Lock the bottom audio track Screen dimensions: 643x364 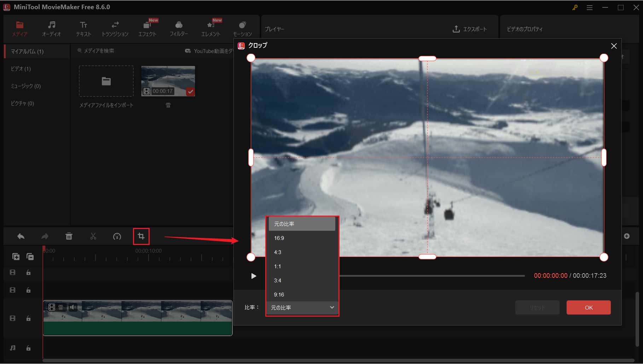(x=28, y=348)
